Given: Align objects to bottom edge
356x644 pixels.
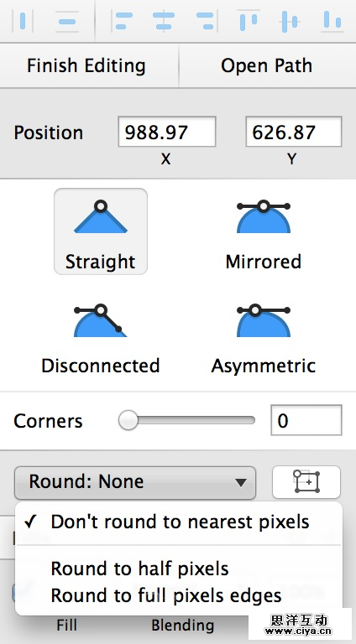Looking at the screenshot, I should (x=332, y=20).
